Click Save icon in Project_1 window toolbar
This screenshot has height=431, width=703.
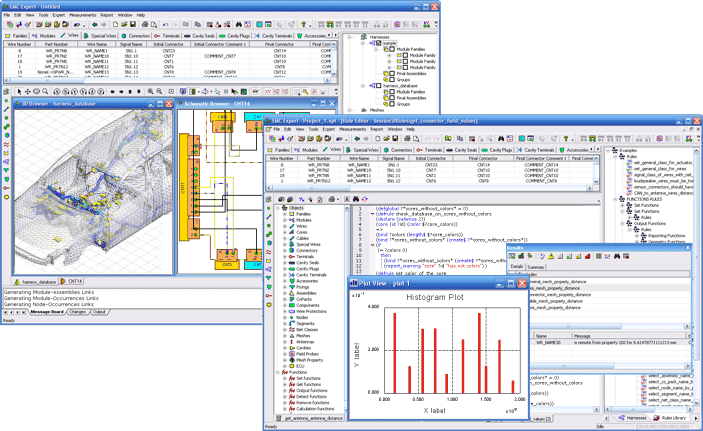[395, 139]
